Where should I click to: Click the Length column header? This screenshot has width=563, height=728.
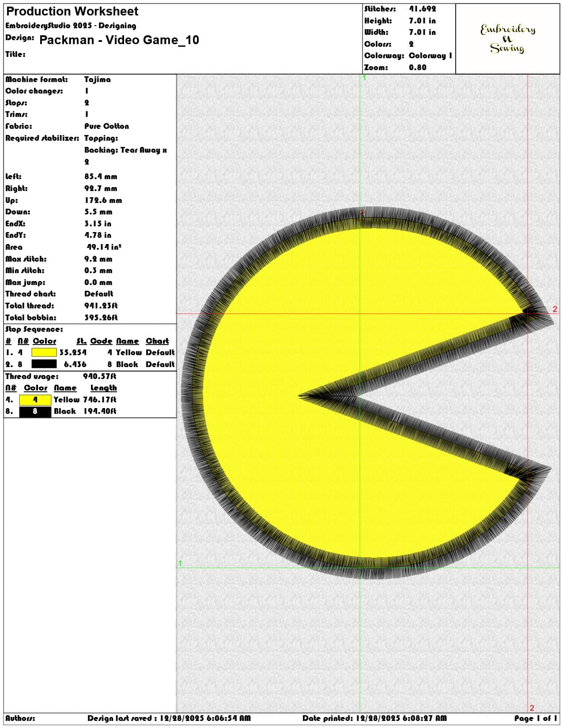click(x=104, y=388)
